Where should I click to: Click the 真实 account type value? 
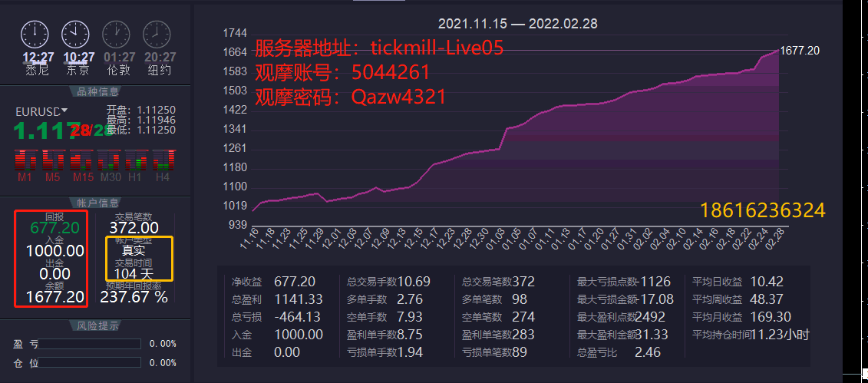tap(134, 250)
